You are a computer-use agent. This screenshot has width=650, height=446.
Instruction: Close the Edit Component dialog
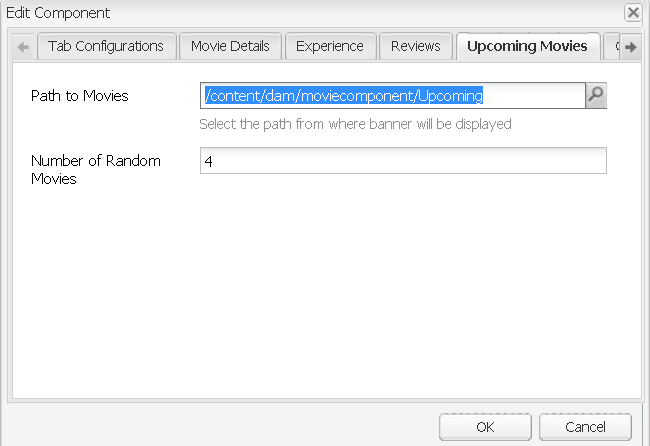pos(632,13)
